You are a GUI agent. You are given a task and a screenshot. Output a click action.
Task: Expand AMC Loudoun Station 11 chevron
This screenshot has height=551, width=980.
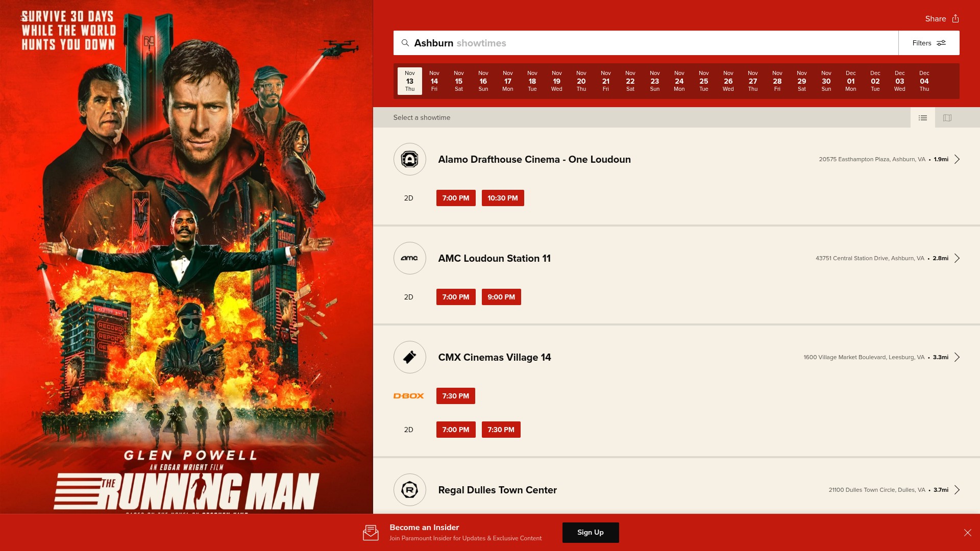click(x=957, y=258)
